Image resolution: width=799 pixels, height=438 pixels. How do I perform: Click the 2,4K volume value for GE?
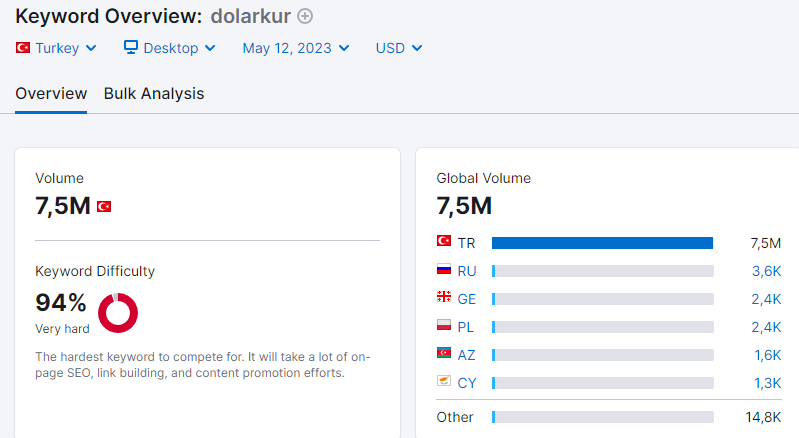point(766,299)
